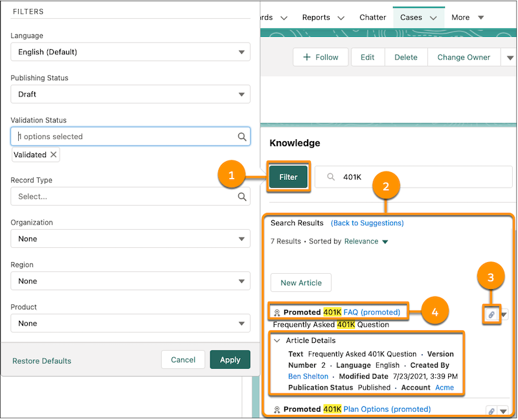Collapse the Article Details section
The height and width of the screenshot is (420, 518).
coord(277,340)
